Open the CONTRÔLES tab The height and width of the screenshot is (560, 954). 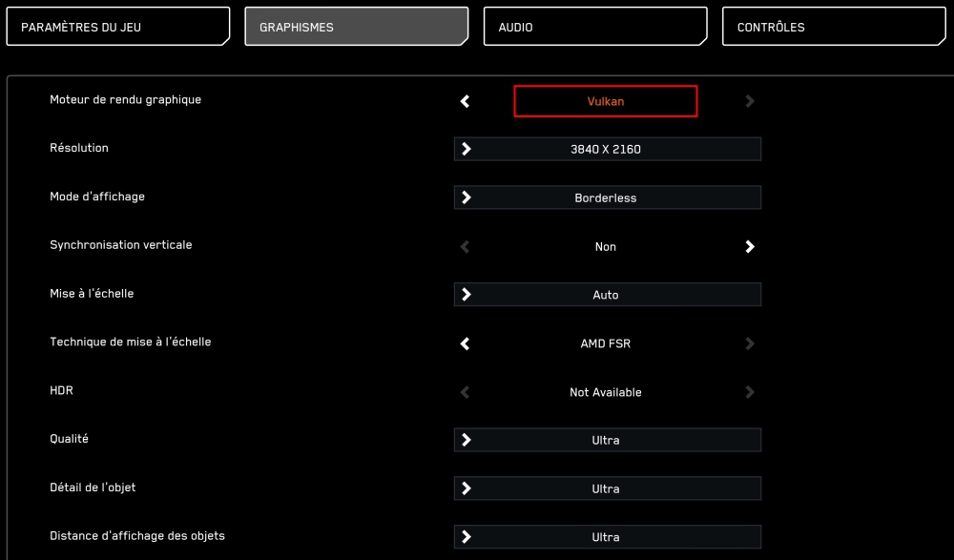point(834,26)
